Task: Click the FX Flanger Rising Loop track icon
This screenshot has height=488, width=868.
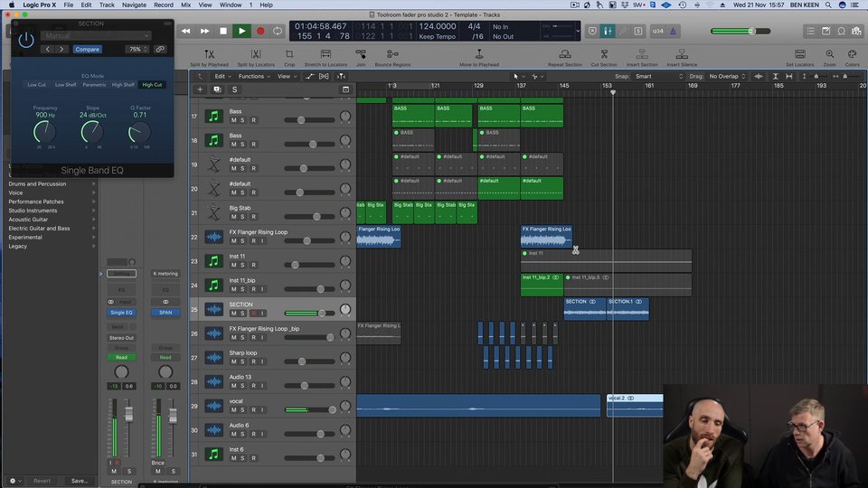Action: [213, 237]
